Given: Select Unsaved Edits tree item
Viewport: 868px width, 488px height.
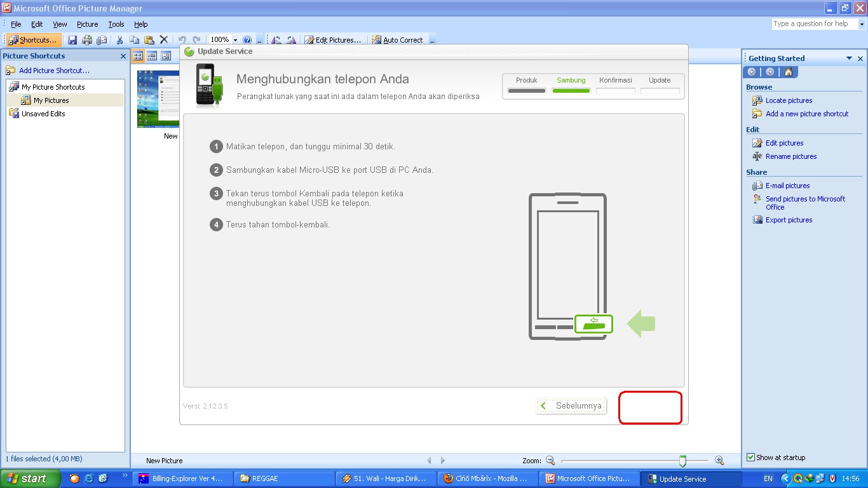Looking at the screenshot, I should coord(43,114).
